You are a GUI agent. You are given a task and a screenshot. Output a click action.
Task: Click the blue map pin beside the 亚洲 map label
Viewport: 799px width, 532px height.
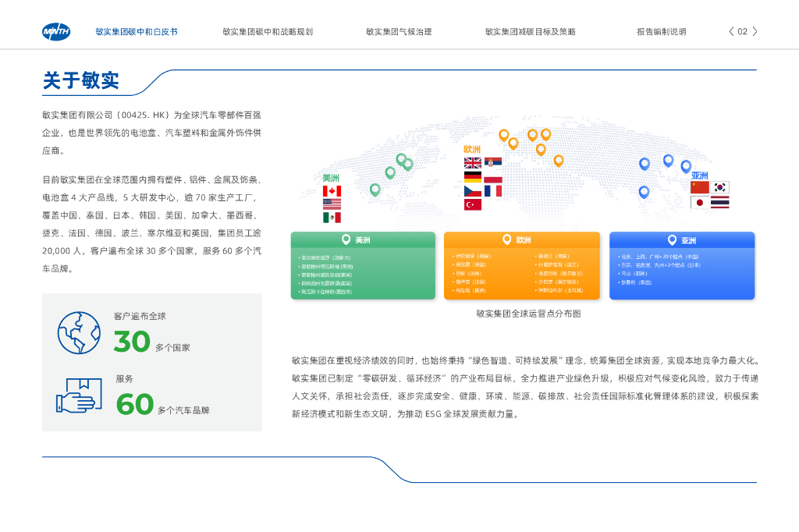pos(686,165)
